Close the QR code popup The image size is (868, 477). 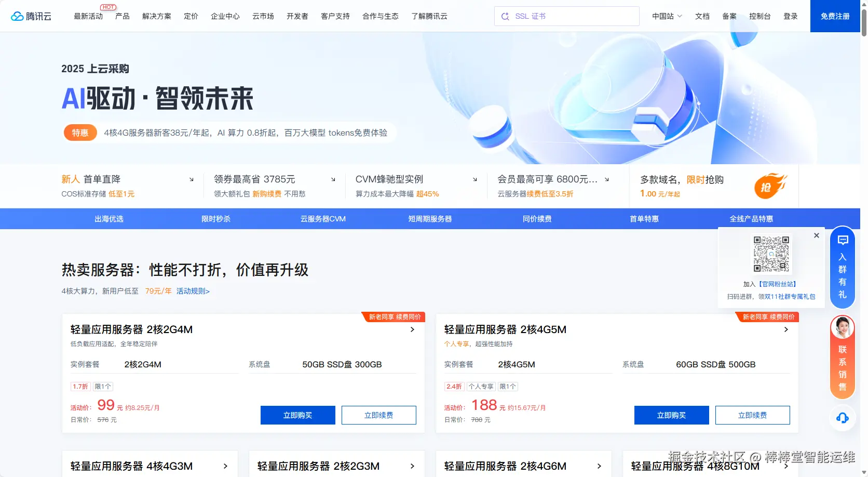817,235
